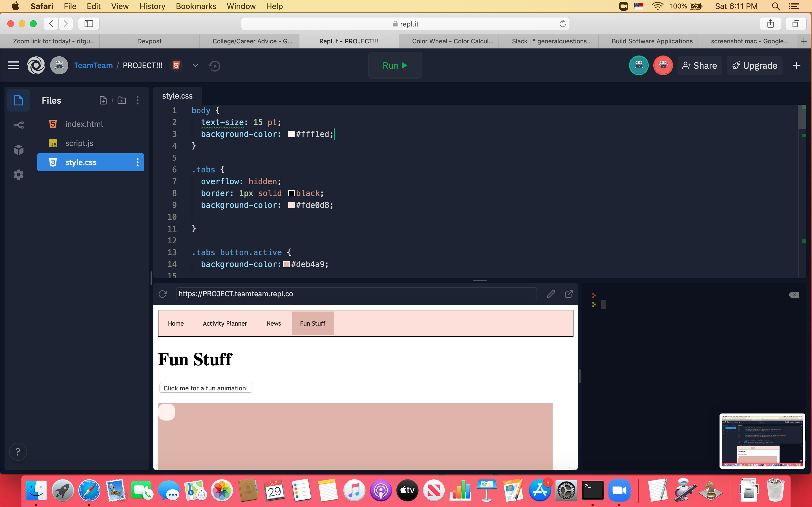The height and width of the screenshot is (507, 812).
Task: Open the Bookmarks menu
Action: (196, 6)
